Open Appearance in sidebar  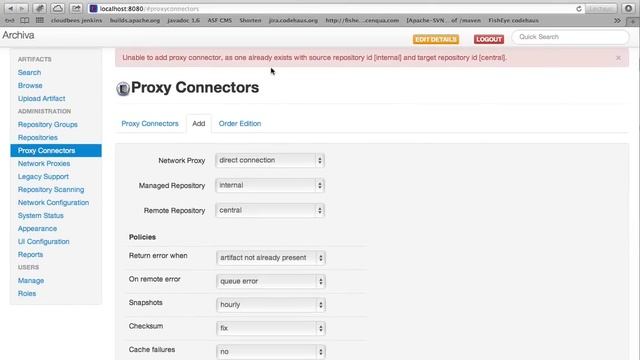pyautogui.click(x=37, y=229)
